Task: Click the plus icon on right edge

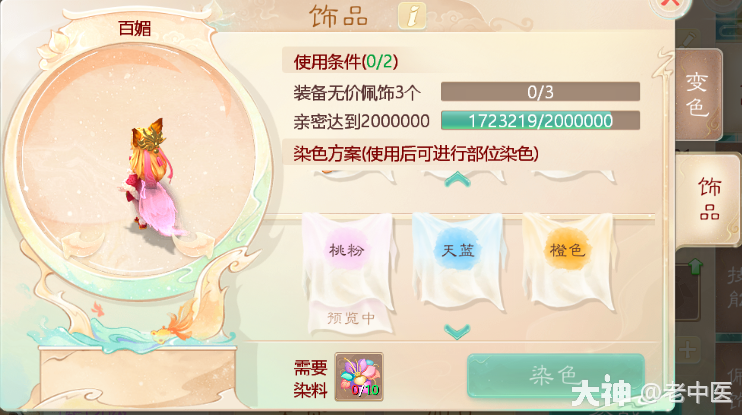Action: [688, 351]
